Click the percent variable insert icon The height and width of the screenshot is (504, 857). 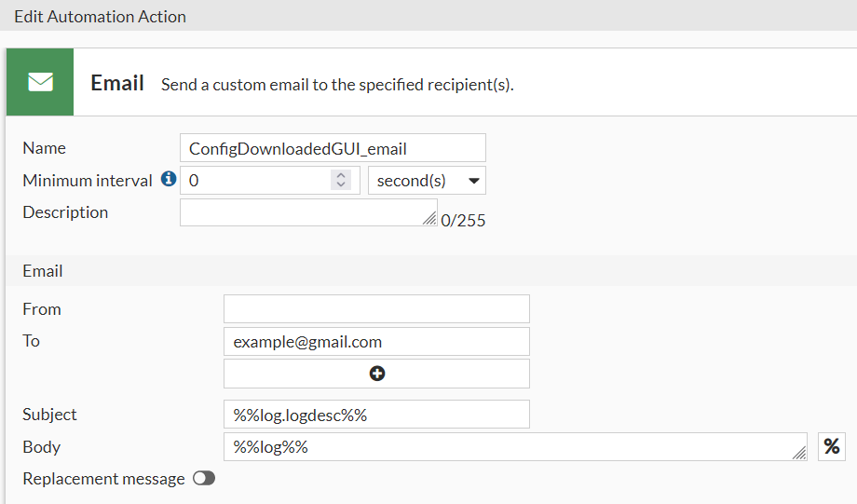pyautogui.click(x=831, y=447)
